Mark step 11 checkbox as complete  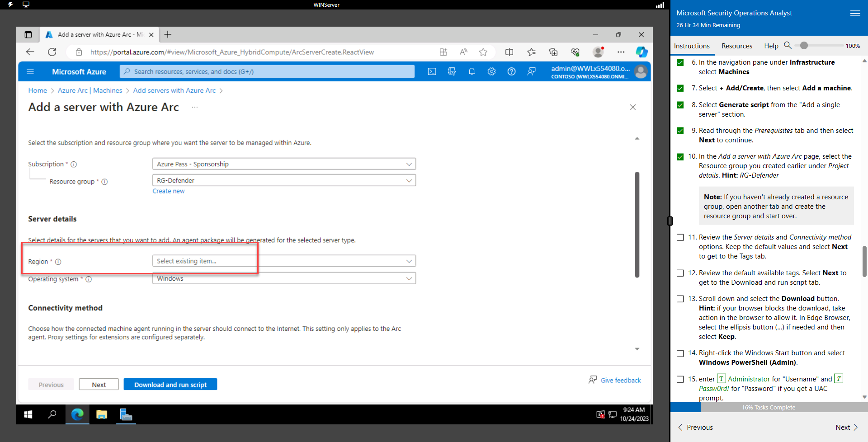coord(680,237)
